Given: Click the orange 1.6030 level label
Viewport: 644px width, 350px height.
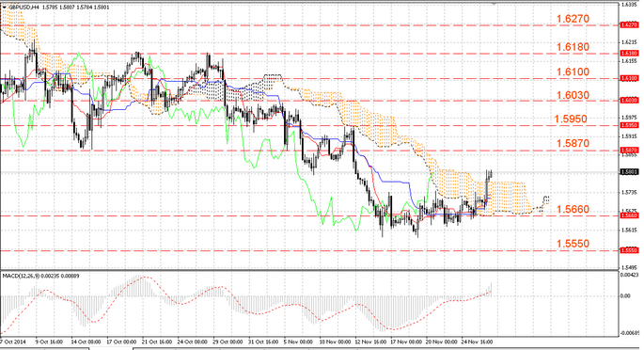Looking at the screenshot, I should [x=573, y=95].
